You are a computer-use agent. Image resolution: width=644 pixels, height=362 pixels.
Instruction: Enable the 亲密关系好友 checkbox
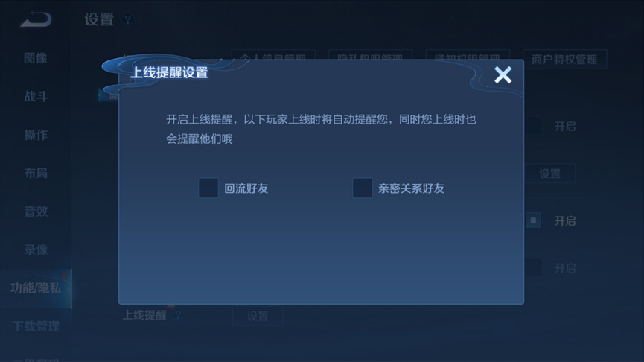point(363,188)
